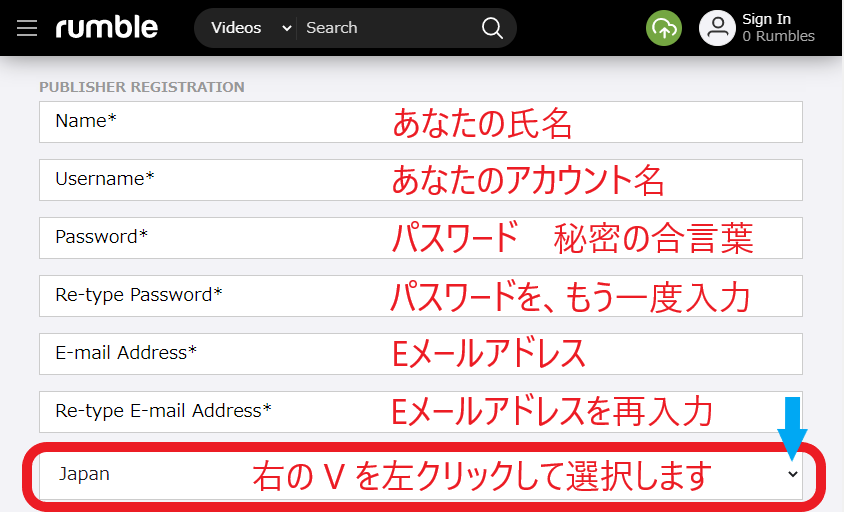
Task: Click the Rumble logo
Action: (106, 28)
